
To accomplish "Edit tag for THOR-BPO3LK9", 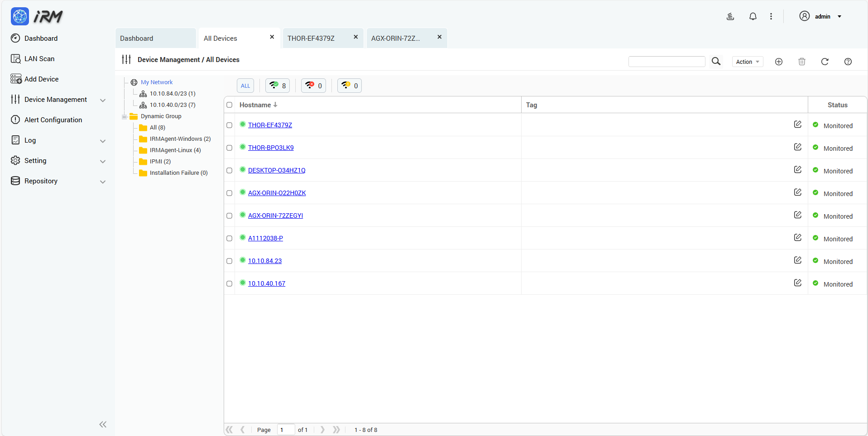I will (x=798, y=147).
